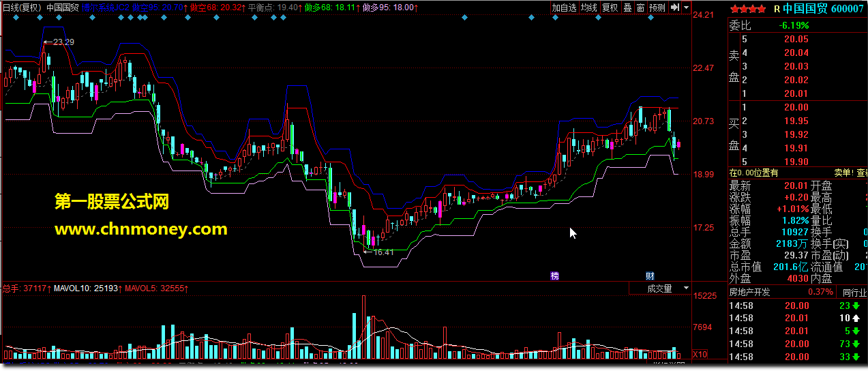
Task: Select buy level 2 price 19.95
Action: click(x=796, y=121)
